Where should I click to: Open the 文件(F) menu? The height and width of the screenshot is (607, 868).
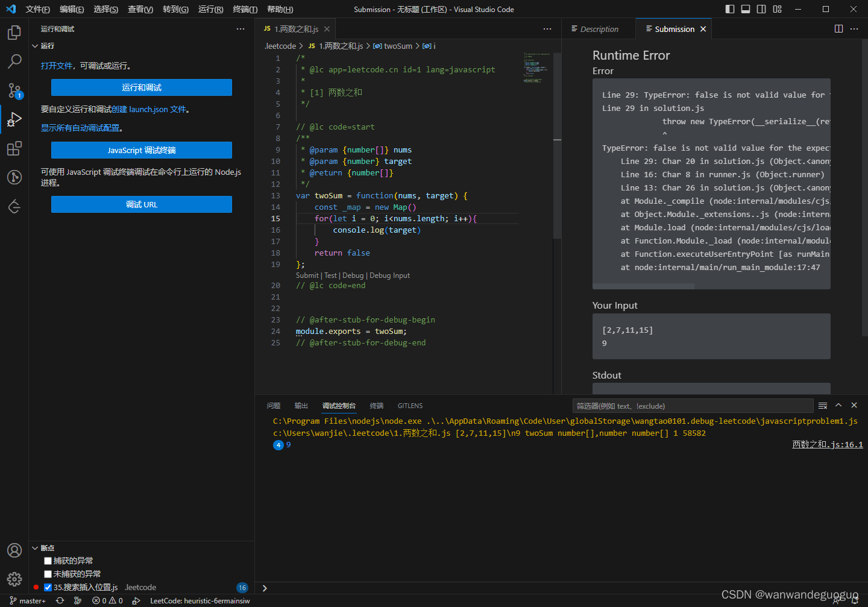coord(38,9)
